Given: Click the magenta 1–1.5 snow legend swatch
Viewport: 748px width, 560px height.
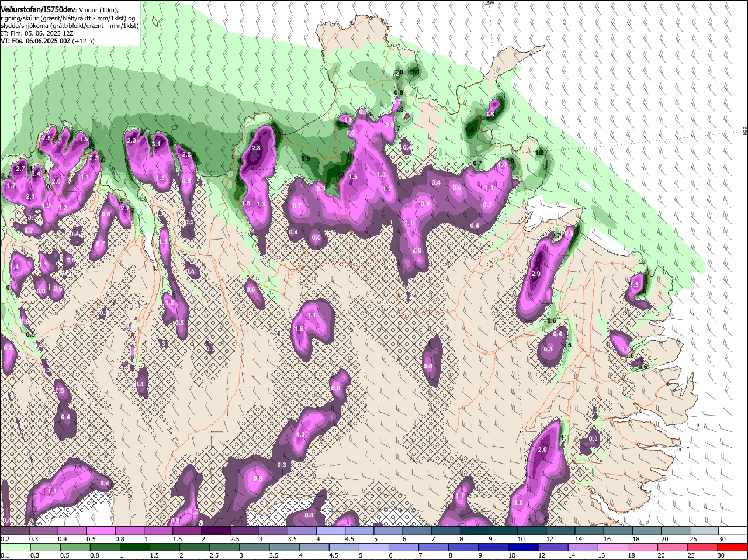Looking at the screenshot, I should 158,531.
